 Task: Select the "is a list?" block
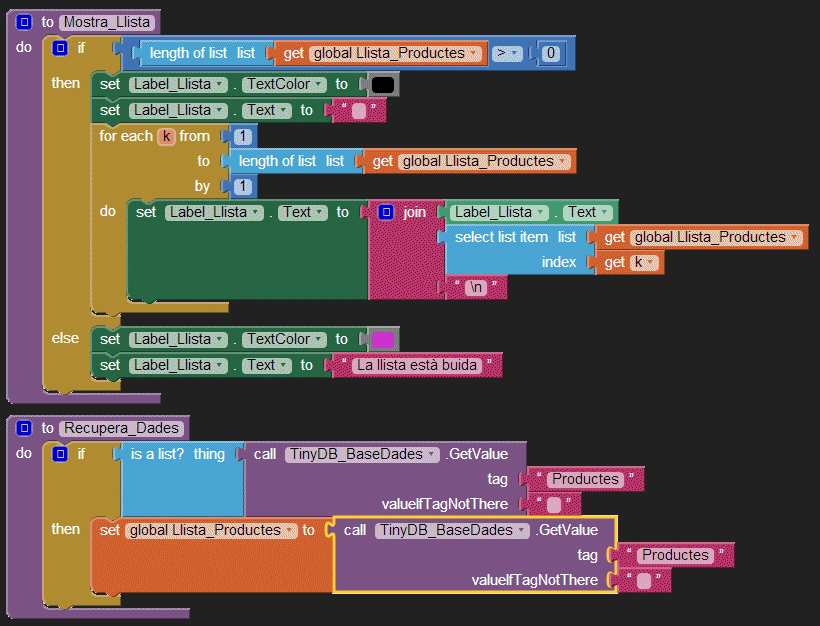click(160, 454)
